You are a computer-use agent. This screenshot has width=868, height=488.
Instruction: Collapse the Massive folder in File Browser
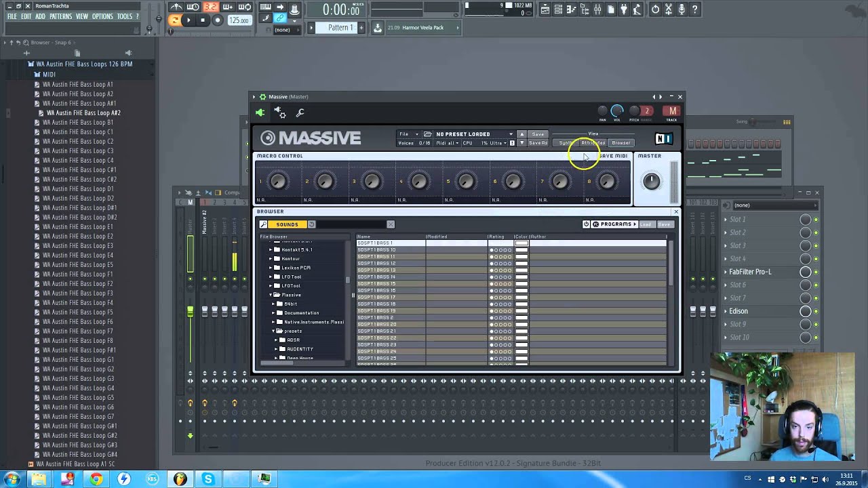pyautogui.click(x=270, y=295)
